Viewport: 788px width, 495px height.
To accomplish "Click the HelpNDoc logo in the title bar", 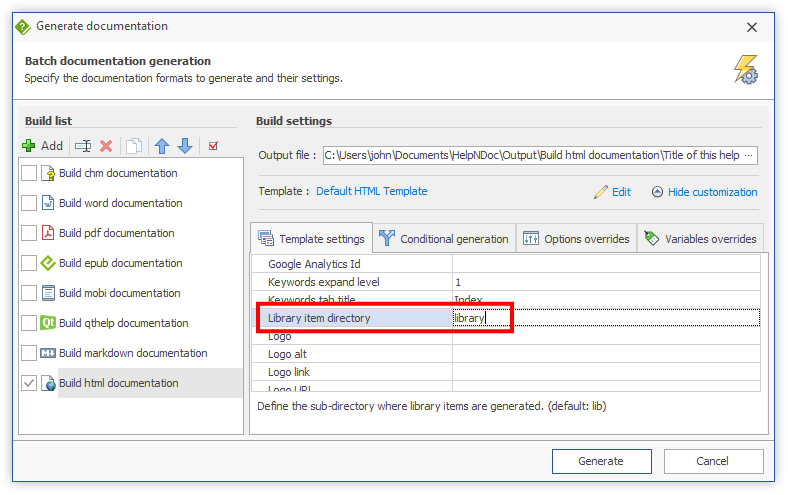I will [23, 27].
